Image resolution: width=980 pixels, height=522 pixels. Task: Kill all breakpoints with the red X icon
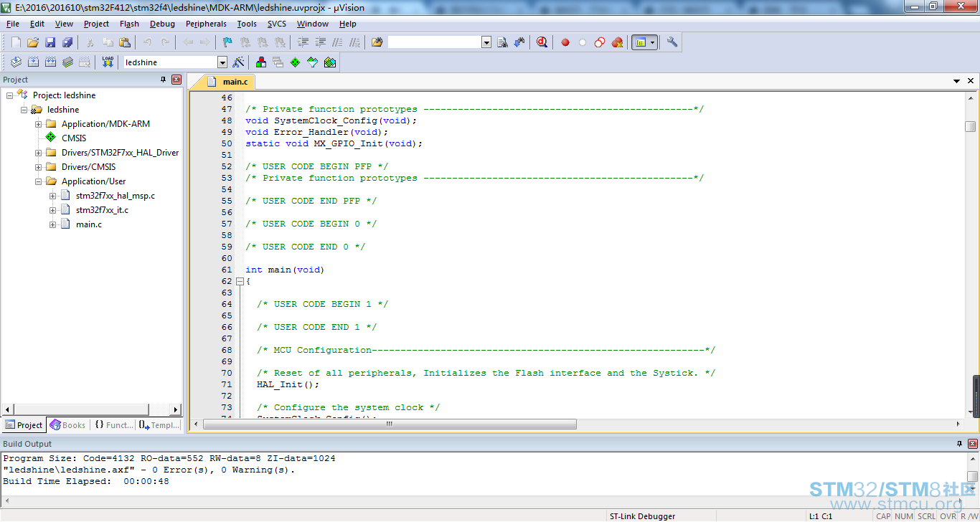[617, 42]
